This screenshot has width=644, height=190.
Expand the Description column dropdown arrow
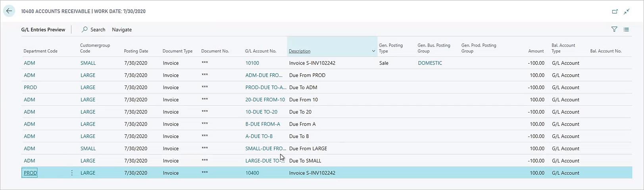tap(373, 51)
